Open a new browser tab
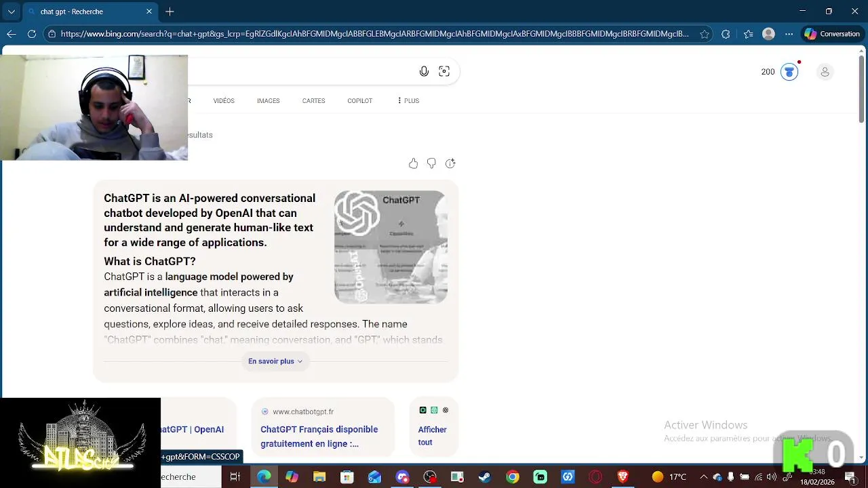This screenshot has width=868, height=488. (x=170, y=12)
